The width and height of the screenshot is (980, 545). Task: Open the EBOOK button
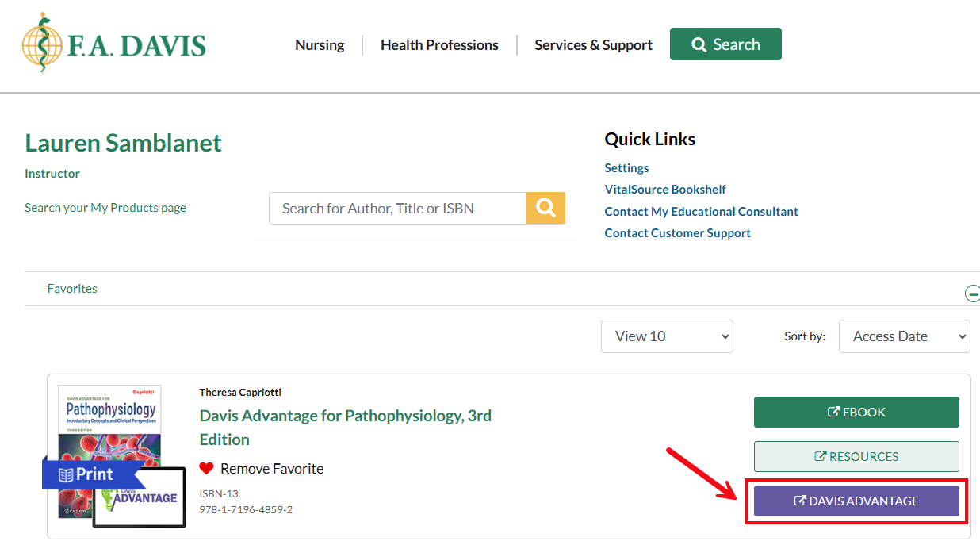(856, 412)
